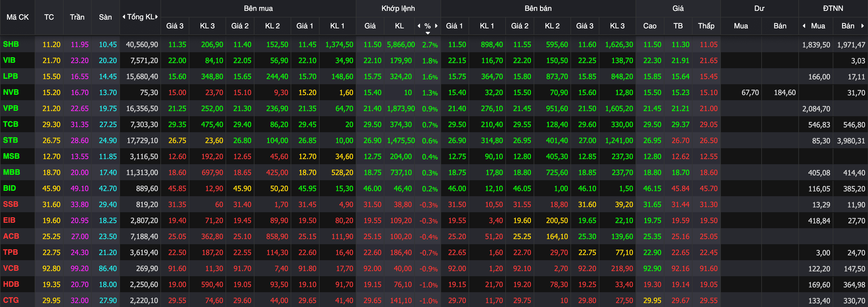Click Tổng KL column header
The width and height of the screenshot is (868, 307).
point(140,17)
